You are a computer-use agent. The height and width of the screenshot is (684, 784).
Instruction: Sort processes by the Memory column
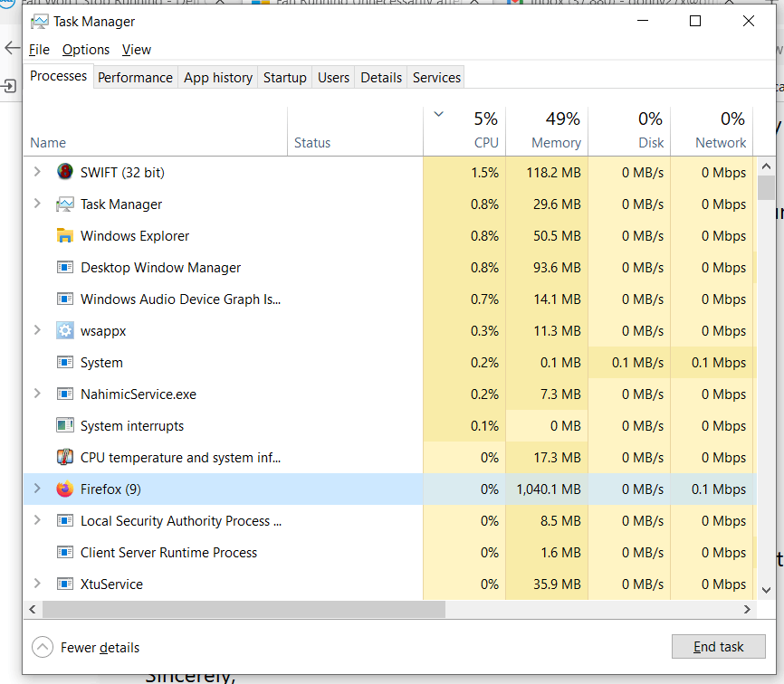pos(547,131)
